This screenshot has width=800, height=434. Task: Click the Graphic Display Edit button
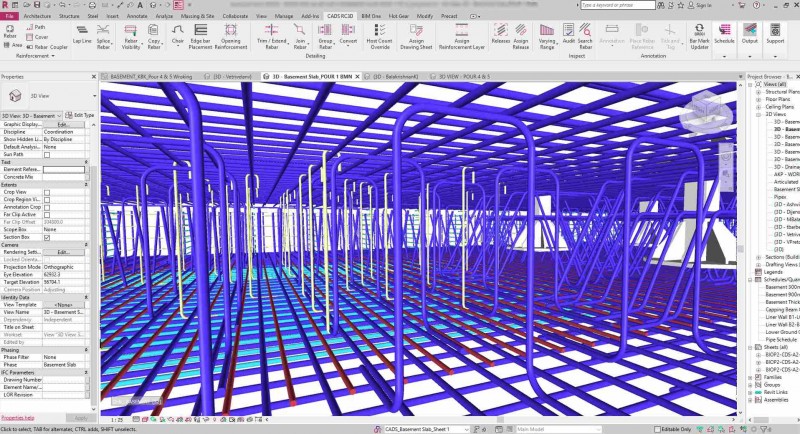(x=63, y=124)
